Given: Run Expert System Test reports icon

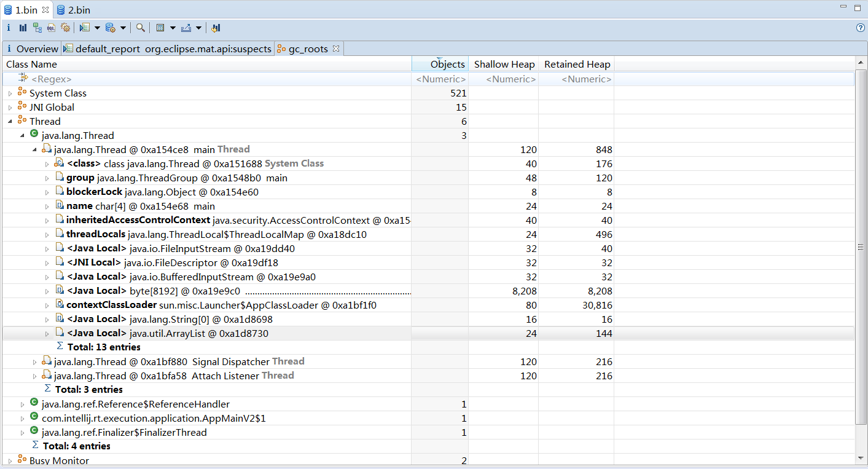Looking at the screenshot, I should [85, 28].
